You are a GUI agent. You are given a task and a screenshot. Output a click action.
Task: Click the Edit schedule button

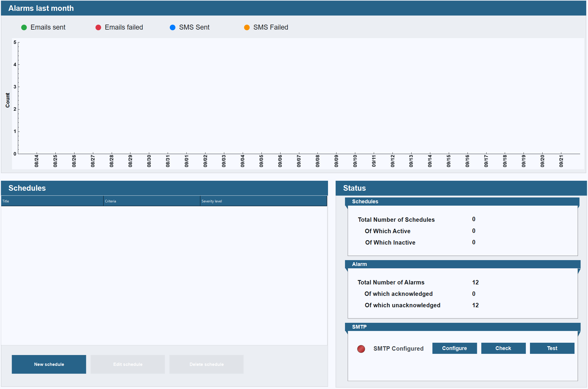[128, 364]
